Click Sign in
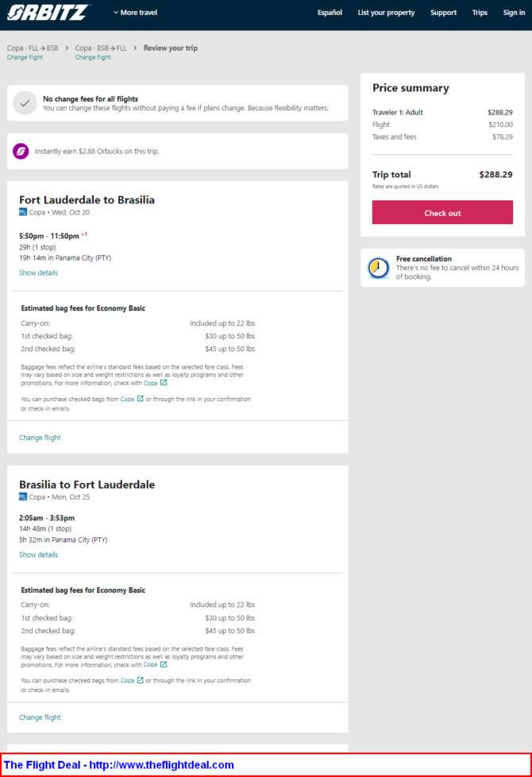The image size is (532, 777). (x=514, y=13)
